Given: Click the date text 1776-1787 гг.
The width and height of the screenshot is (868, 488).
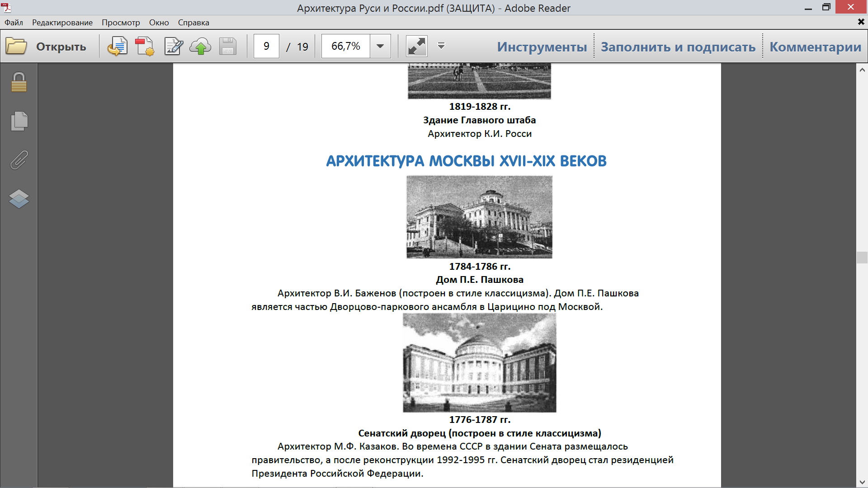Looking at the screenshot, I should tap(480, 420).
